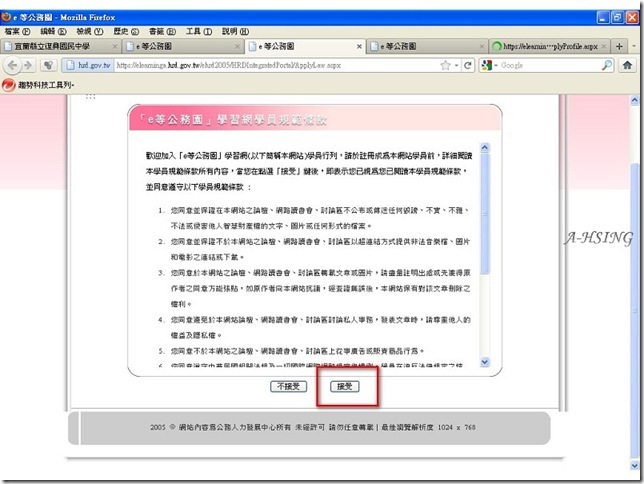Open the 檢視 menu

90,31
